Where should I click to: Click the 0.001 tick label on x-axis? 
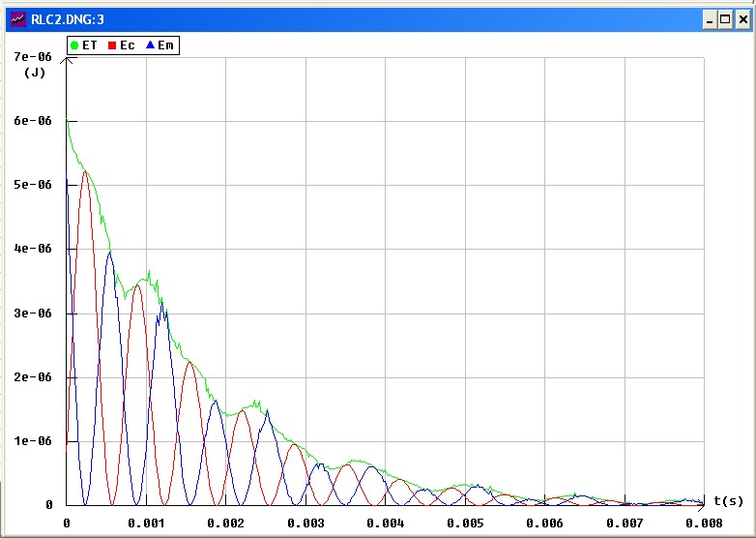point(145,523)
